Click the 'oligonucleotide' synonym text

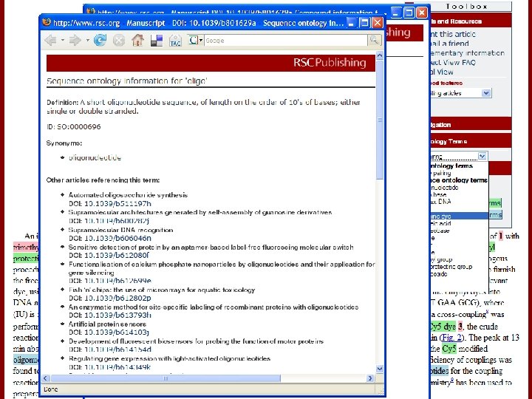point(95,157)
